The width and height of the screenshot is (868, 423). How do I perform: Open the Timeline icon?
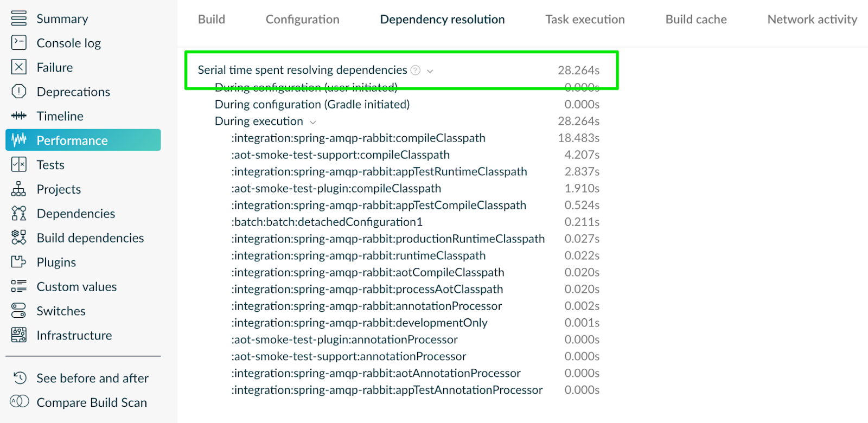[19, 116]
